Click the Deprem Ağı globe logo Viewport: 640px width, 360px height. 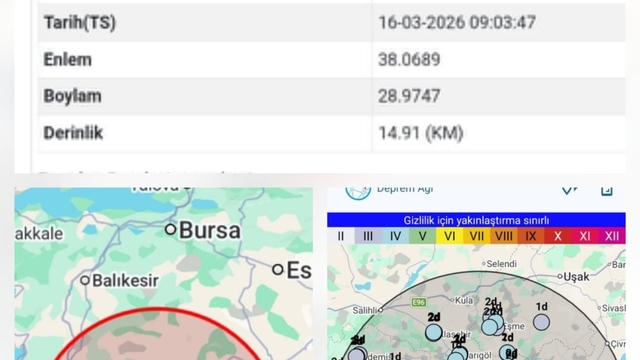[358, 193]
